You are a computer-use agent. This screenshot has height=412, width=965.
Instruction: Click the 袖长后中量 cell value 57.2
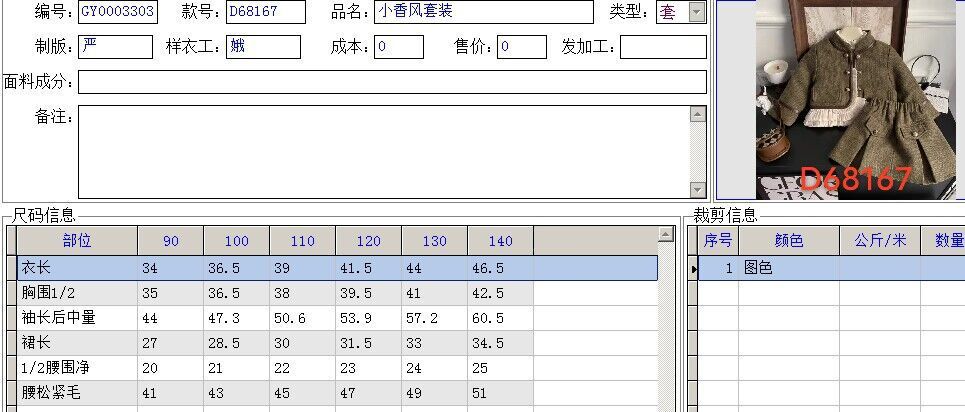tap(434, 318)
